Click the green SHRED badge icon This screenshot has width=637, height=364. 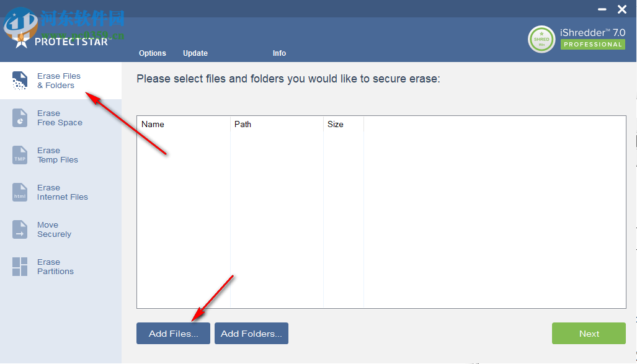(x=541, y=39)
